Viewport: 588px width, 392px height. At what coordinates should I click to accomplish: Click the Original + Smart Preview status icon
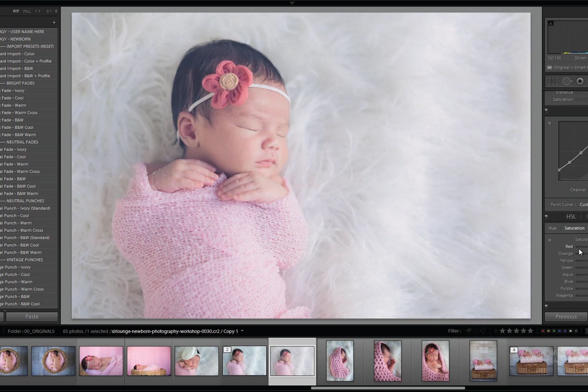[x=549, y=67]
